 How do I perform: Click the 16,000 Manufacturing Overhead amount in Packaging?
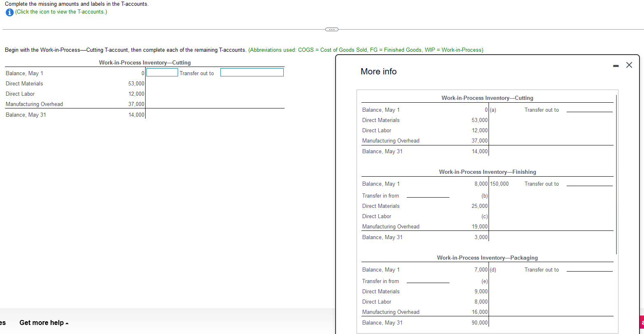(480, 312)
